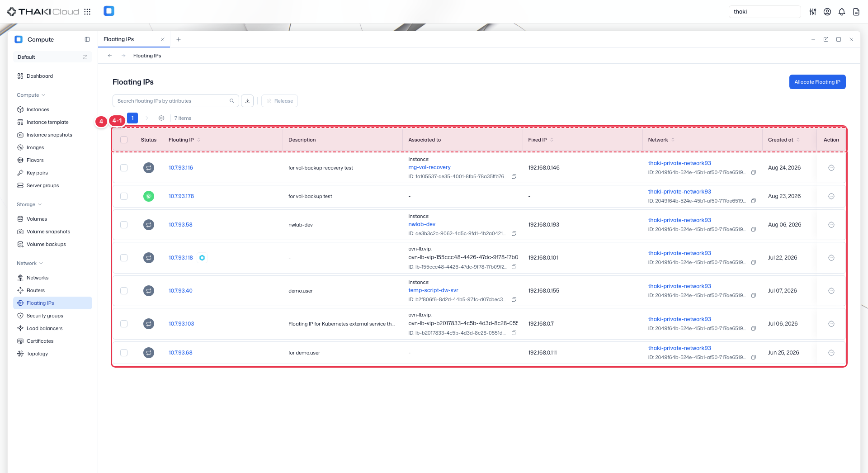Open the settings sliders icon in header
The height and width of the screenshot is (473, 868).
813,12
